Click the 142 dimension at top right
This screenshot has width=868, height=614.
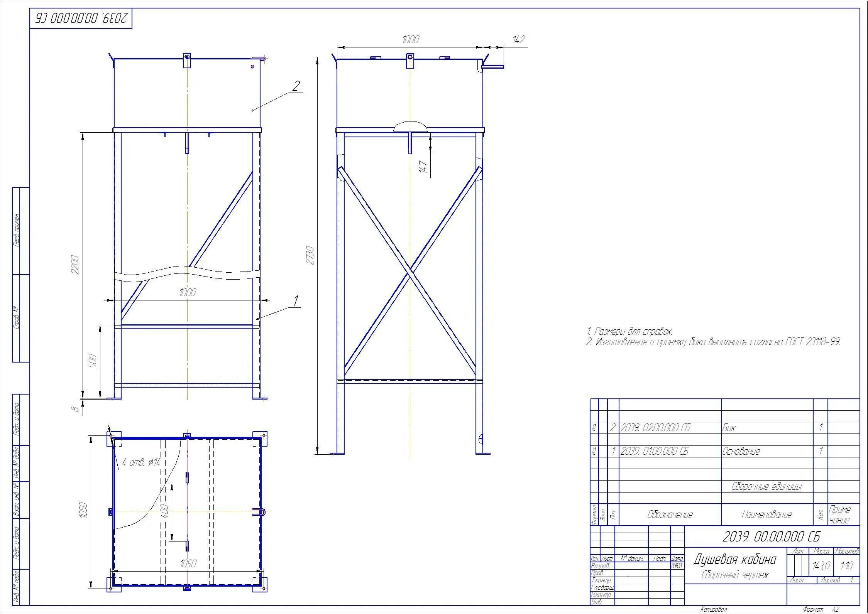519,40
